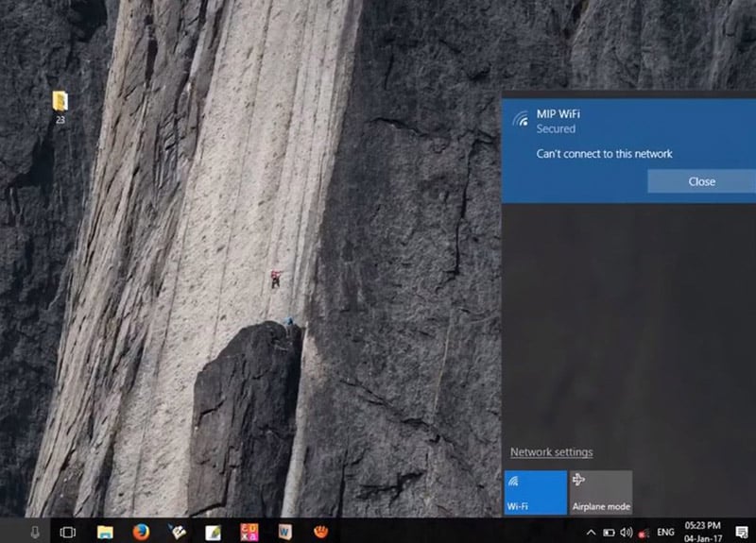Open File Explorer from the taskbar
This screenshot has height=543, width=756.
tap(105, 532)
